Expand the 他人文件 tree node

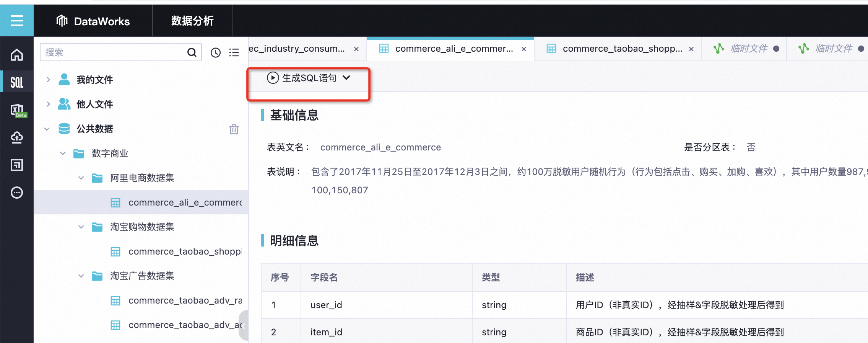click(48, 104)
